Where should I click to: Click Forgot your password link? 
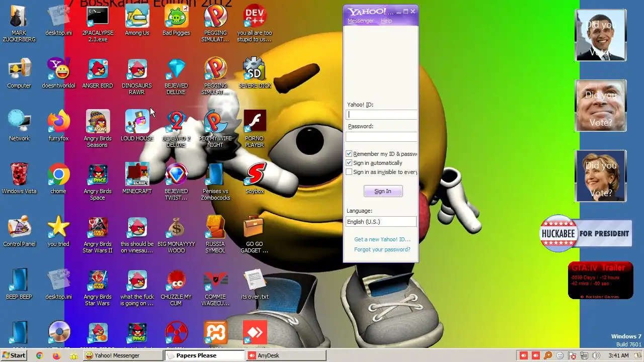click(382, 249)
